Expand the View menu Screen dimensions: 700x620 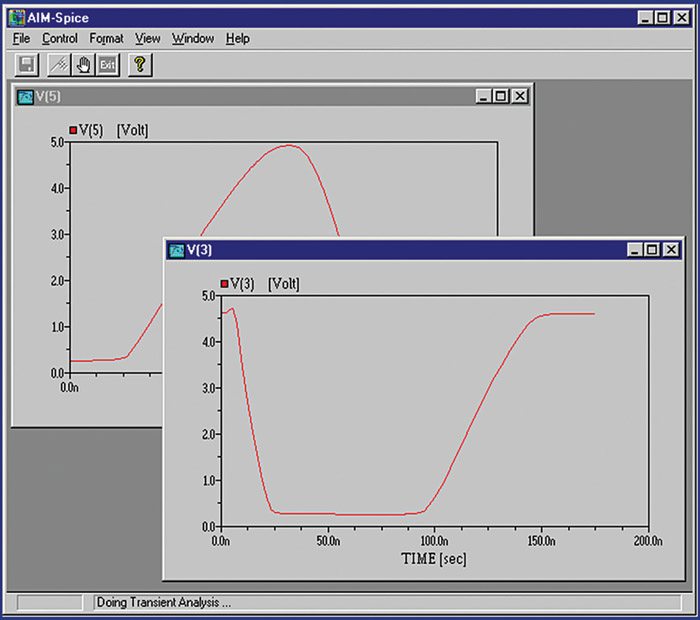coord(148,38)
